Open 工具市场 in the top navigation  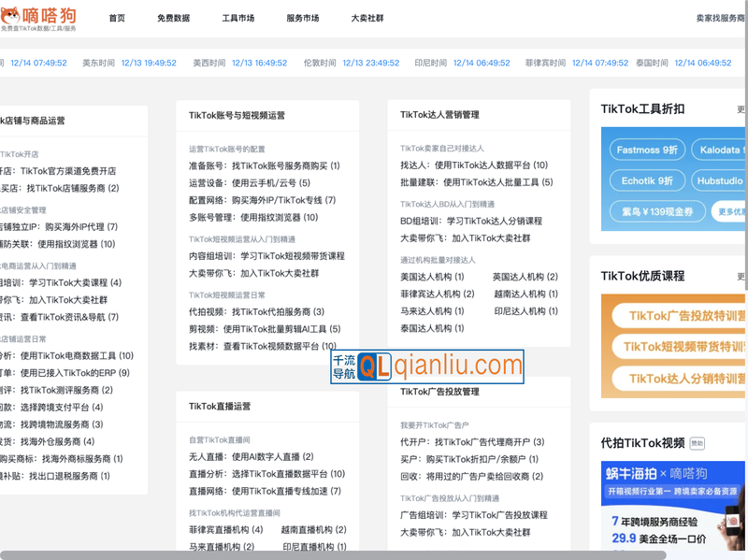point(237,18)
